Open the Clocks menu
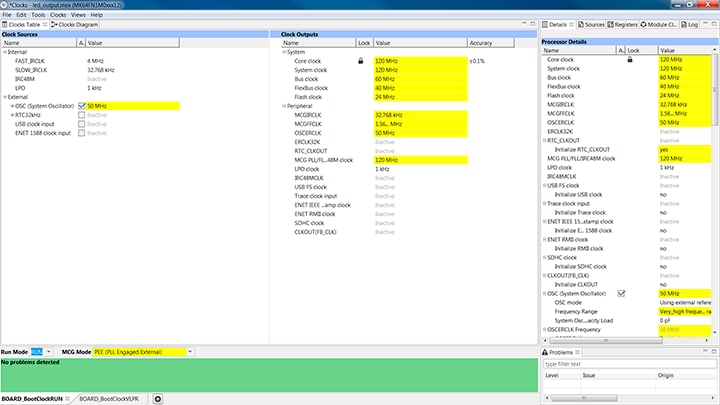The width and height of the screenshot is (720, 405). [58, 15]
